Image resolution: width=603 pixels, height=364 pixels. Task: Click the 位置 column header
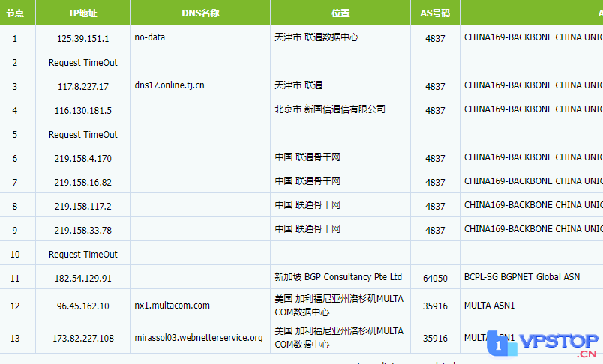tap(340, 13)
